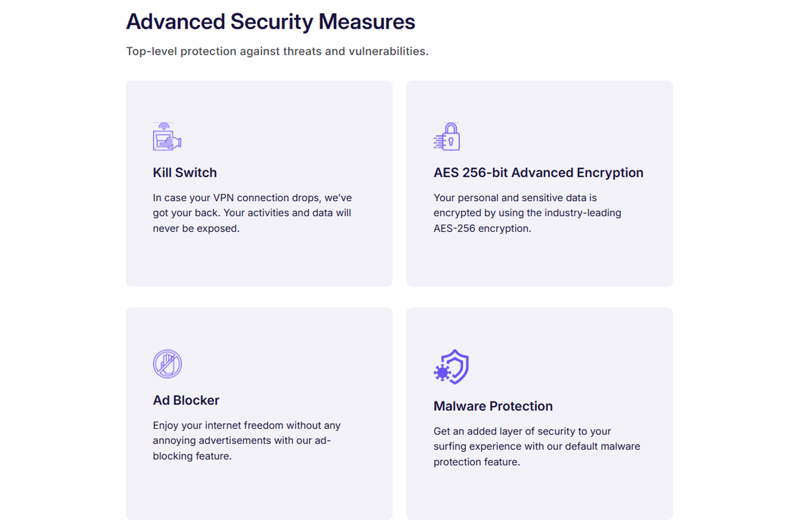
Task: Click the AES-256 encryption description text
Action: point(527,213)
